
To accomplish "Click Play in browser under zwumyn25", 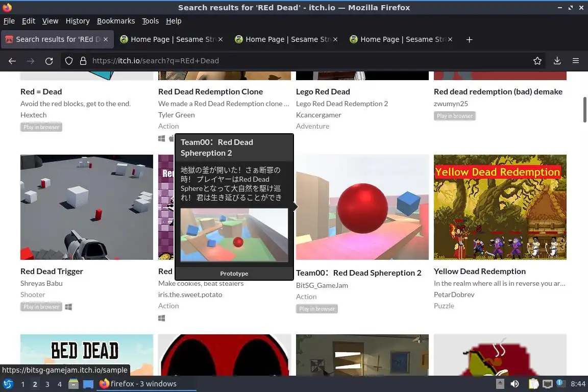I will (454, 116).
